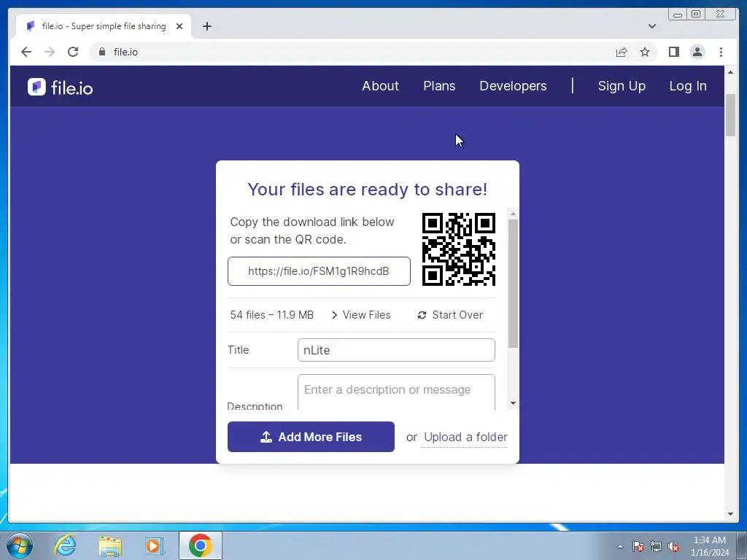Click the page vertical scrollbar thumb
This screenshot has width=747, height=560.
pyautogui.click(x=730, y=116)
